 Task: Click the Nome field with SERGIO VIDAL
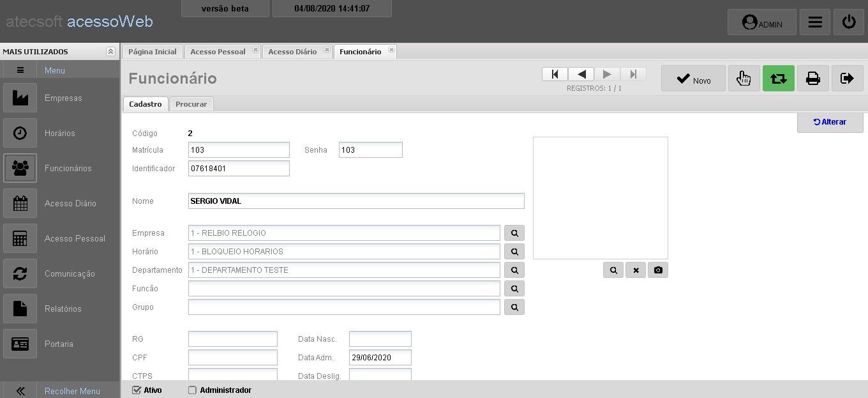(356, 201)
